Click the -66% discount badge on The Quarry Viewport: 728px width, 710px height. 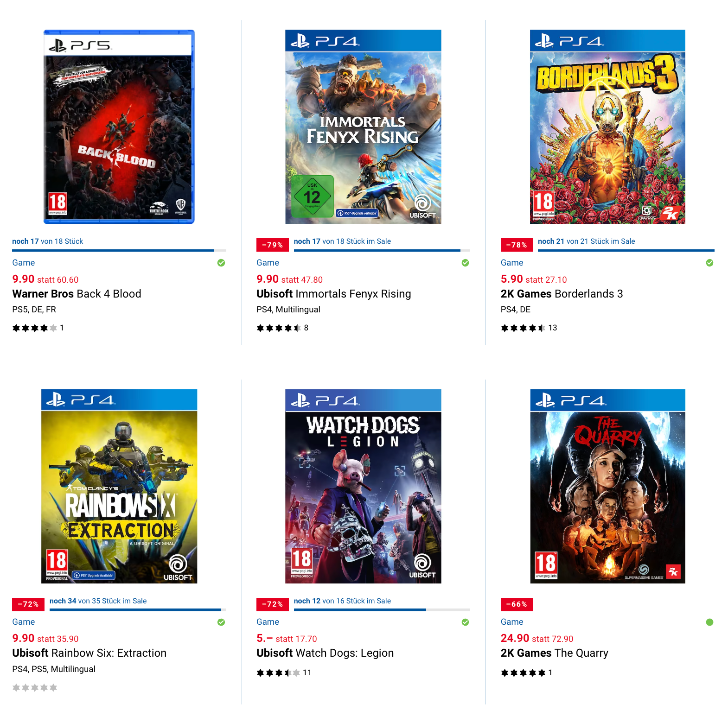[x=517, y=604]
